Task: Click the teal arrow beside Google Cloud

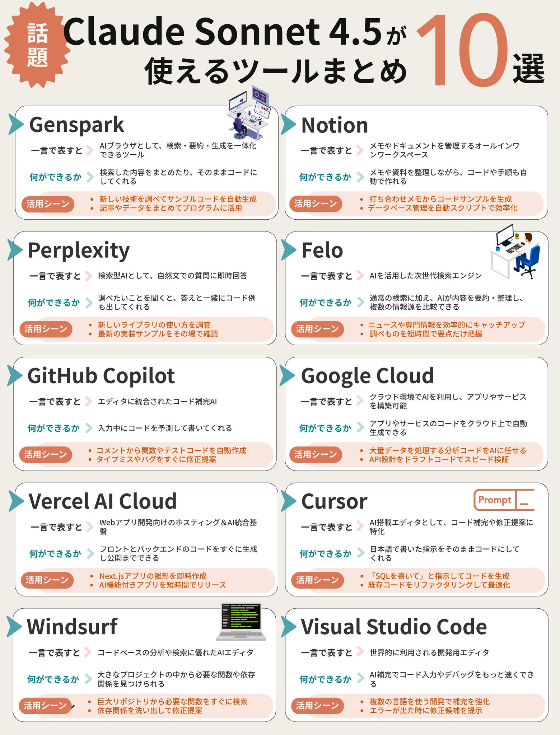Action: (288, 375)
